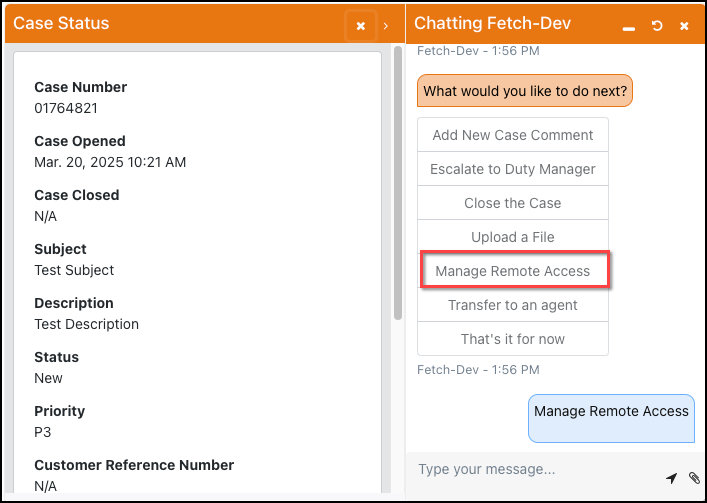707x503 pixels.
Task: Click the status value New
Action: (48, 378)
